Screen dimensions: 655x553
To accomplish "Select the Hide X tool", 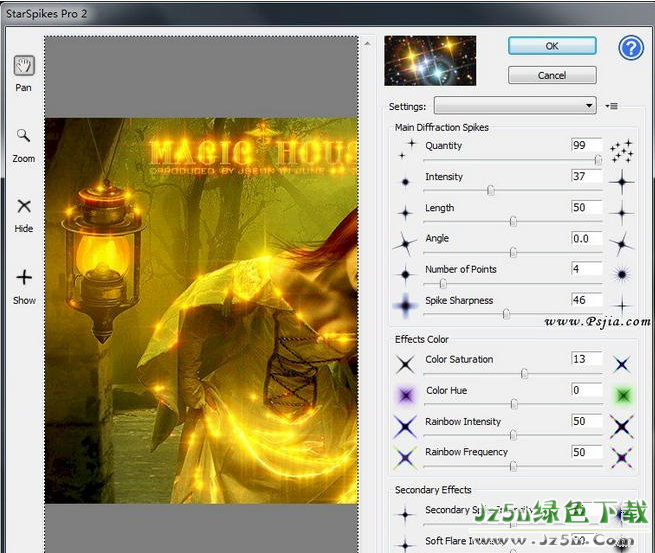I will tap(24, 206).
